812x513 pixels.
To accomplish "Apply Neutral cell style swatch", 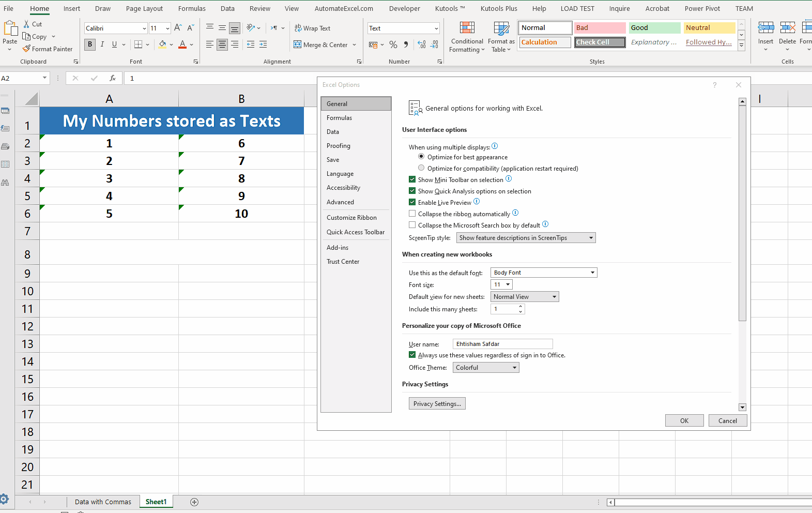I will click(709, 28).
